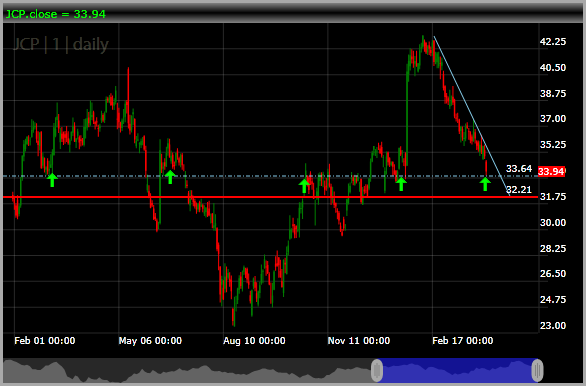Click the 28.25 price axis label
This screenshot has height=386, width=586.
553,248
